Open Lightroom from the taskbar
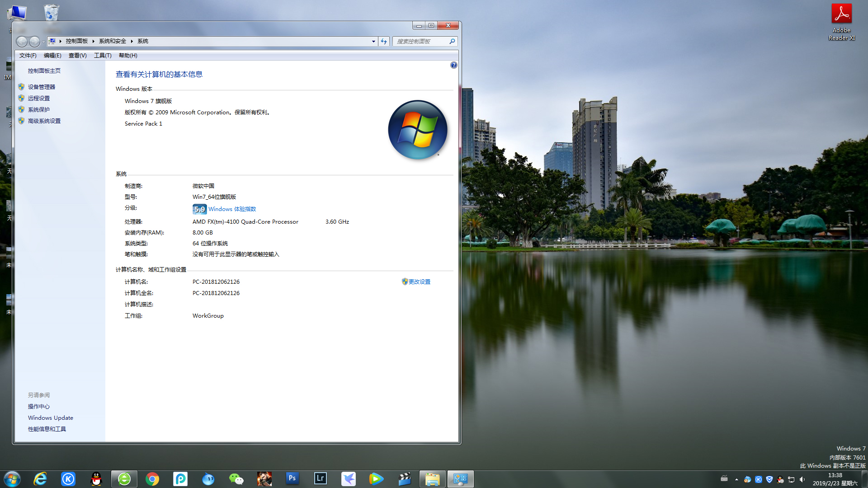868x488 pixels. pos(321,479)
